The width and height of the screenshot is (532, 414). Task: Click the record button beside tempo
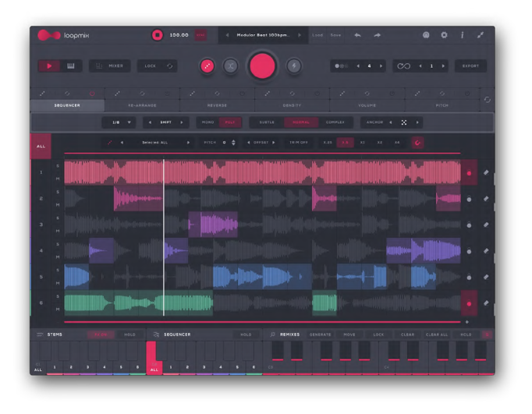click(x=158, y=35)
